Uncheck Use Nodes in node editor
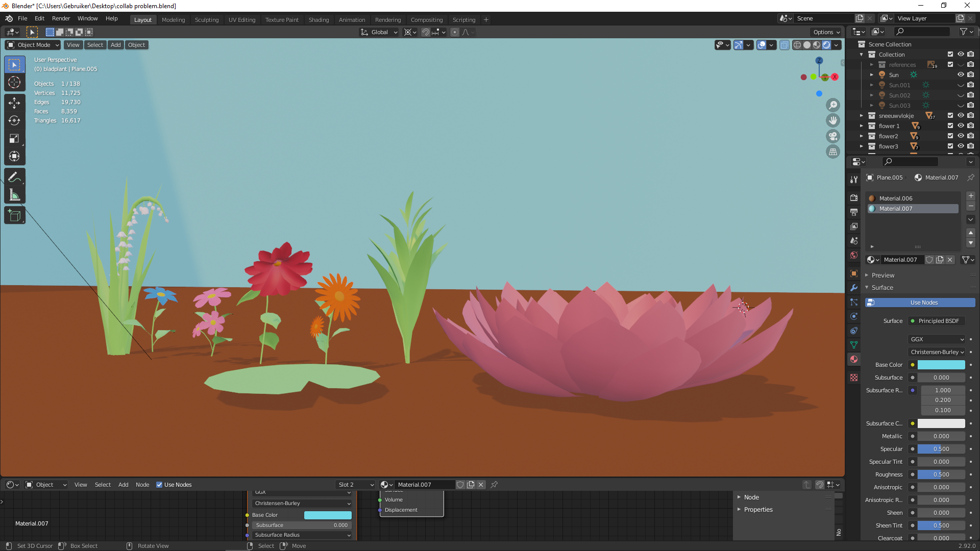 click(x=159, y=485)
